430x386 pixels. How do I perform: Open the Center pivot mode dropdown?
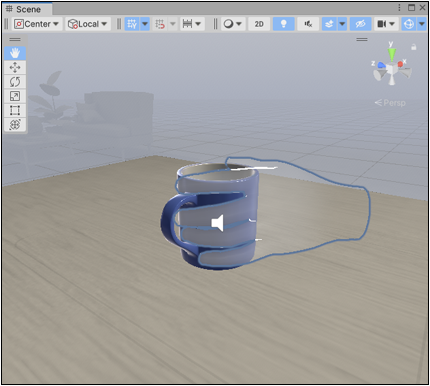37,24
